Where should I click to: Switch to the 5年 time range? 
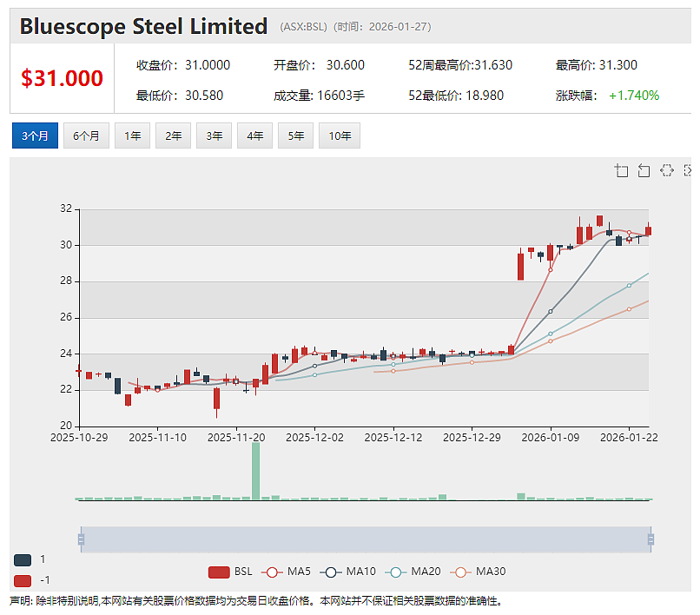295,136
